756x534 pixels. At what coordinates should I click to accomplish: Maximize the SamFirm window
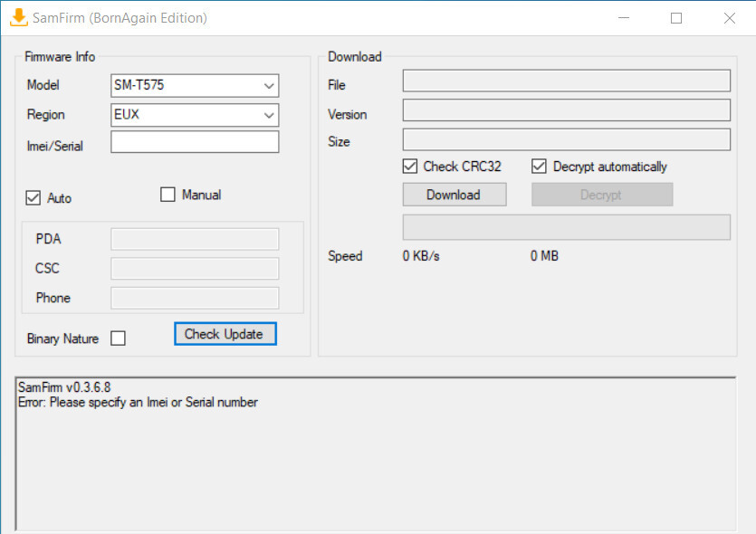[x=676, y=18]
